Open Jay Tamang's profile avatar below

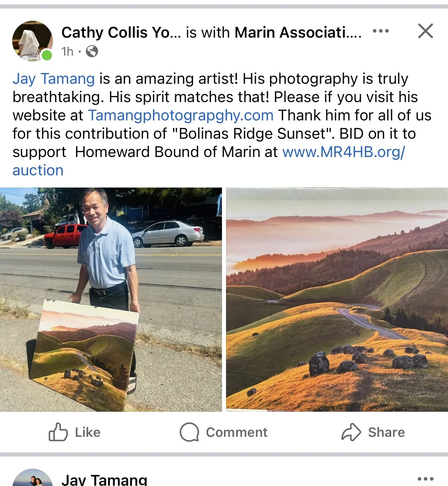coord(33,478)
